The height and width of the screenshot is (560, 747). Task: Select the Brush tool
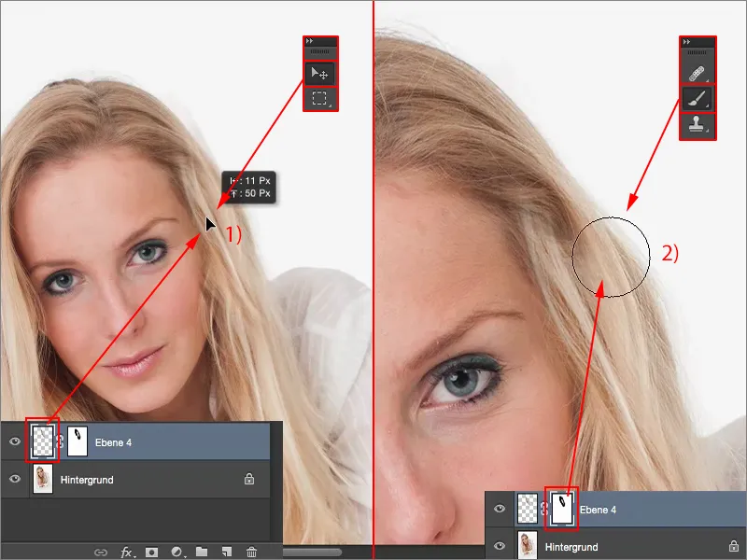(x=697, y=99)
